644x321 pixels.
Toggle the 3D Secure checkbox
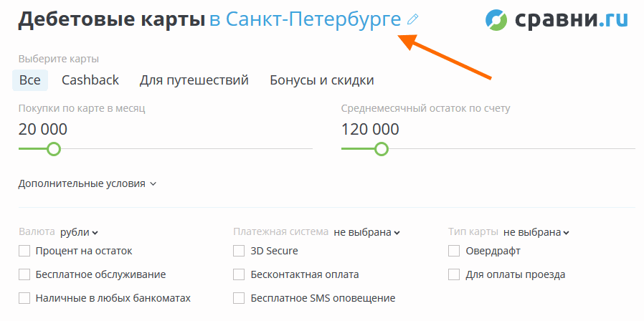click(x=239, y=251)
